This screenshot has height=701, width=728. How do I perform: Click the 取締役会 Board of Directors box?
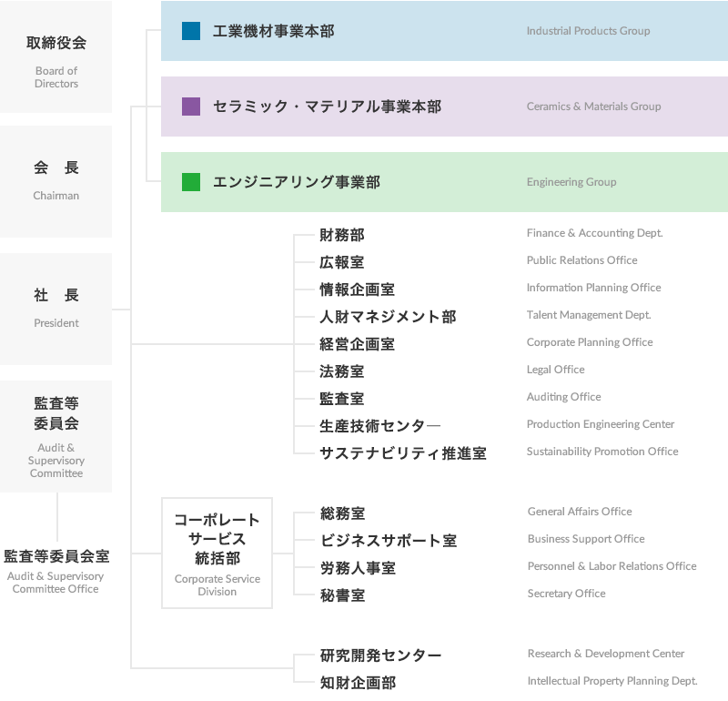56,56
